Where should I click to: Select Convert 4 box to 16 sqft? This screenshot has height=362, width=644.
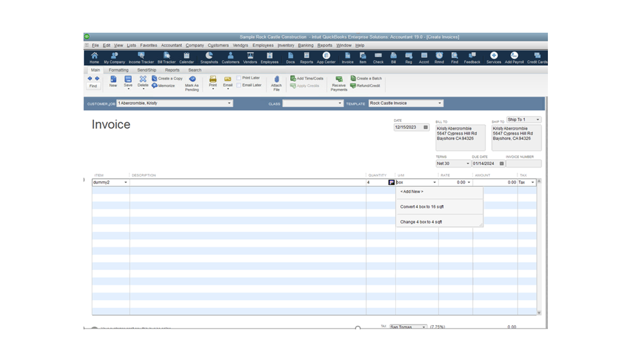click(x=422, y=207)
